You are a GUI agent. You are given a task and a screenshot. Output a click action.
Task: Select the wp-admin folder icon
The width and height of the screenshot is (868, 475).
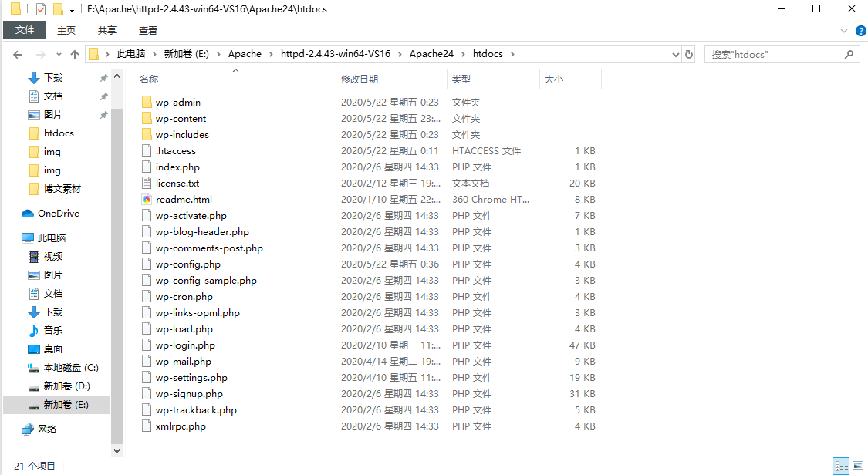coord(147,103)
